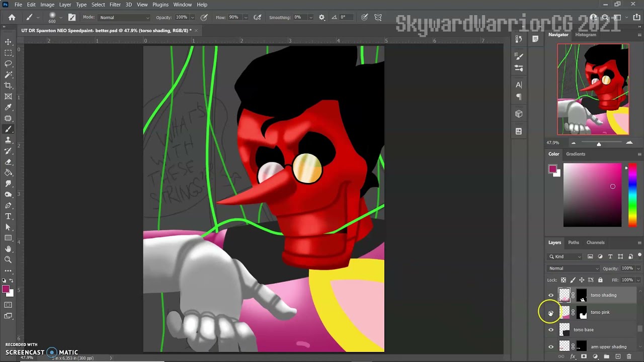The width and height of the screenshot is (644, 362).
Task: Open layer blend mode Normal dropdown
Action: pyautogui.click(x=574, y=268)
